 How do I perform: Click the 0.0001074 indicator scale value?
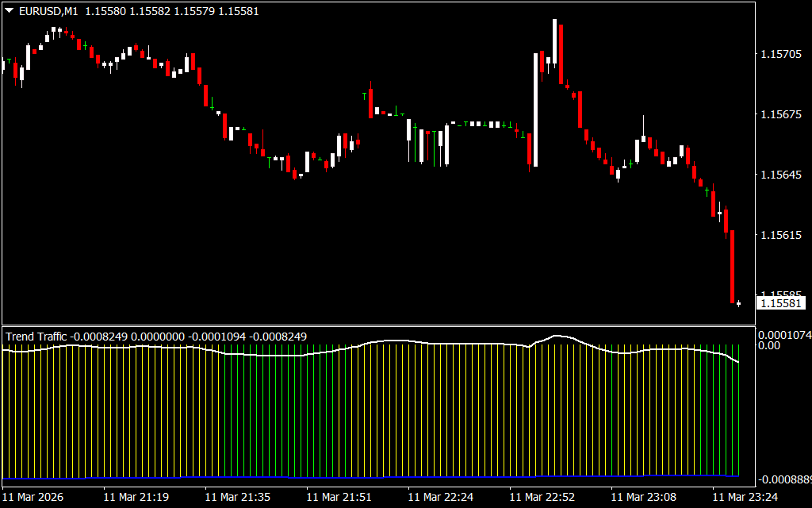point(783,335)
